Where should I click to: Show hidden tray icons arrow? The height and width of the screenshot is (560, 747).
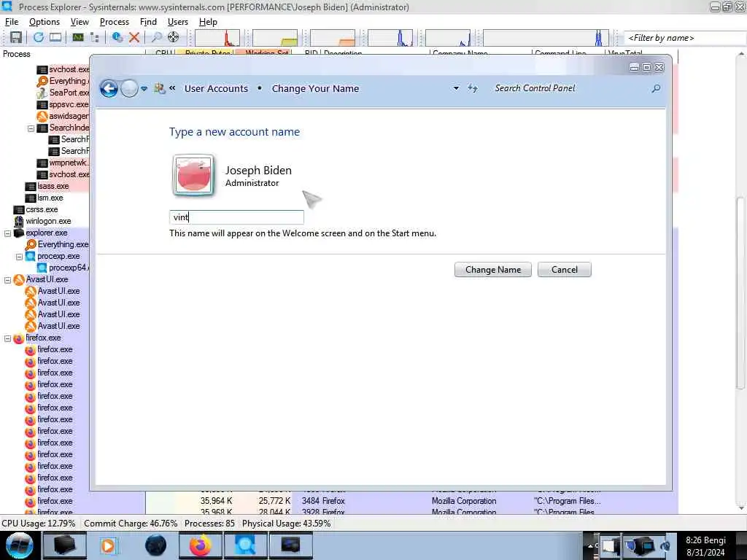(x=591, y=545)
